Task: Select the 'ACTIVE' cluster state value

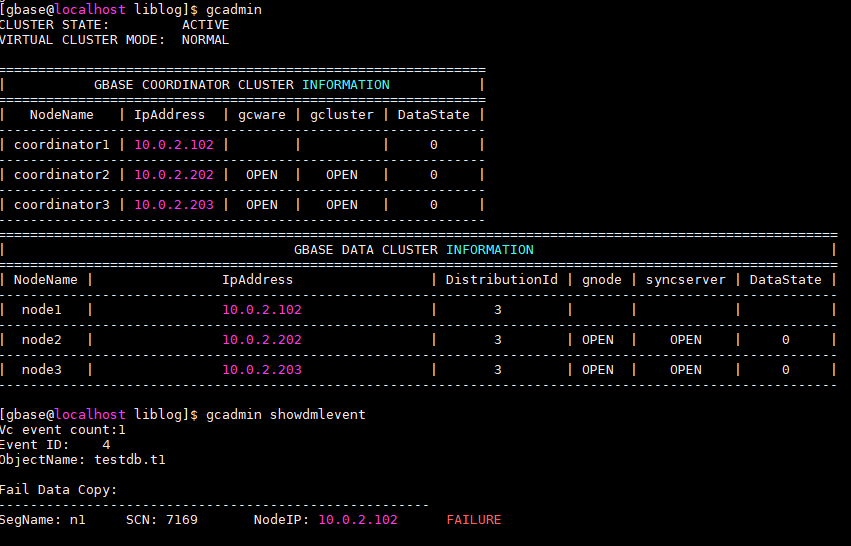Action: (x=206, y=25)
